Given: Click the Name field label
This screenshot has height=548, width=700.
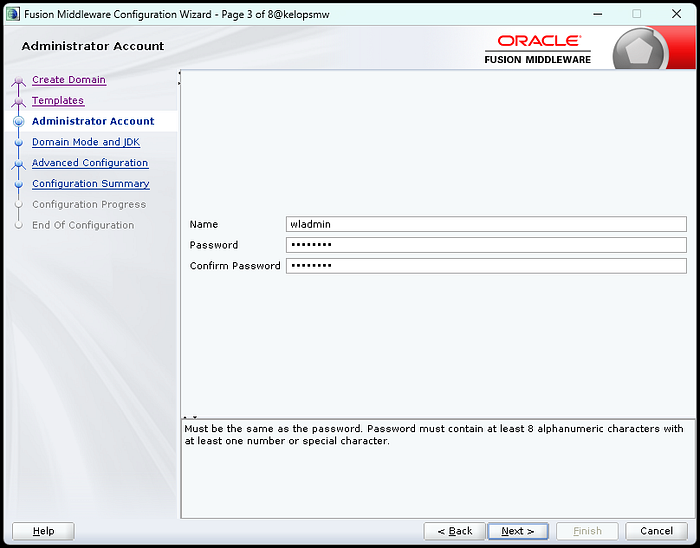Looking at the screenshot, I should pyautogui.click(x=204, y=224).
